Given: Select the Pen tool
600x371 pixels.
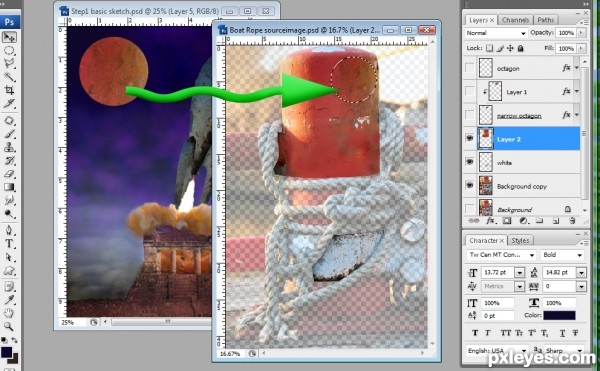Looking at the screenshot, I should coord(9,231).
